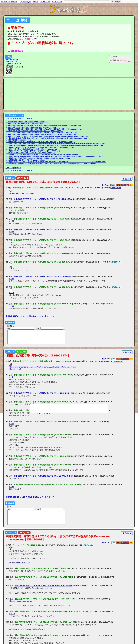
Task: Open ニュース速報ピンク link in board rules
Action: point(27,39)
